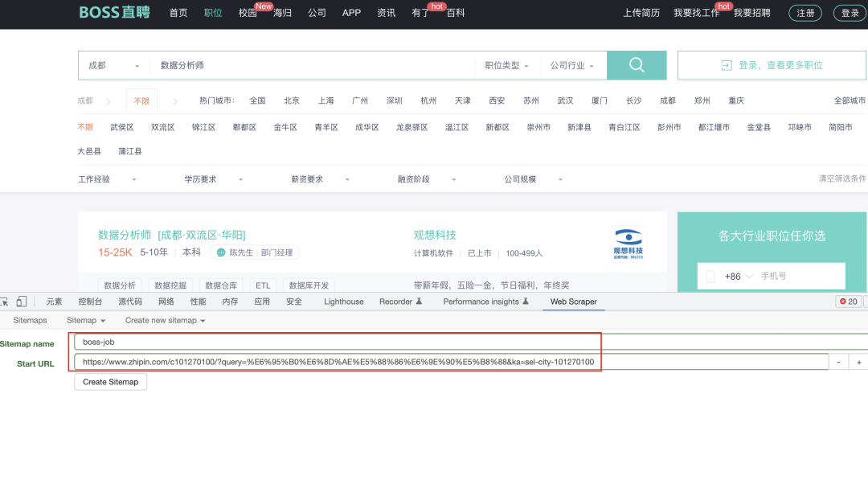
Task: Open the Recorder panel tab
Action: coord(397,301)
